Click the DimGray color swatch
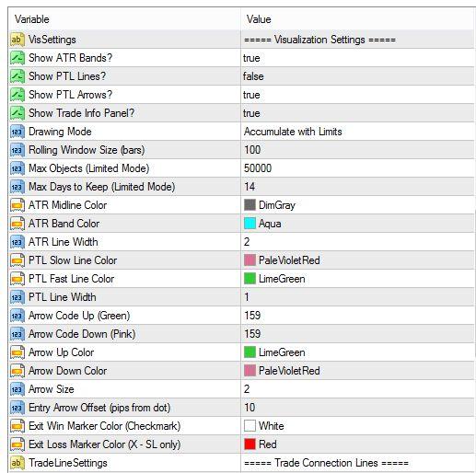Image resolution: width=476 pixels, height=473 pixels. [x=250, y=205]
